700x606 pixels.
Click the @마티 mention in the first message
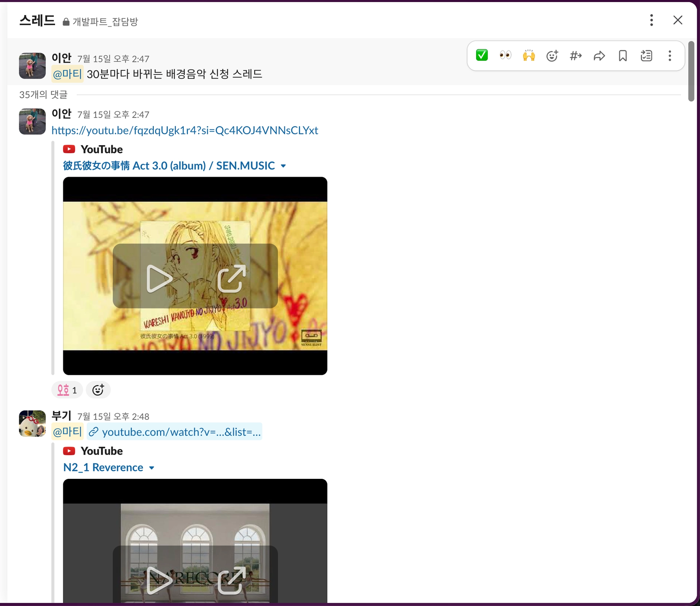pyautogui.click(x=67, y=74)
